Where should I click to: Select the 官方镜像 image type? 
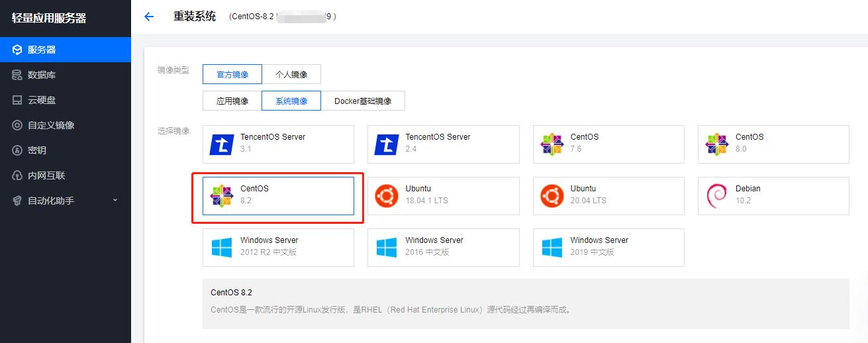pyautogui.click(x=232, y=75)
